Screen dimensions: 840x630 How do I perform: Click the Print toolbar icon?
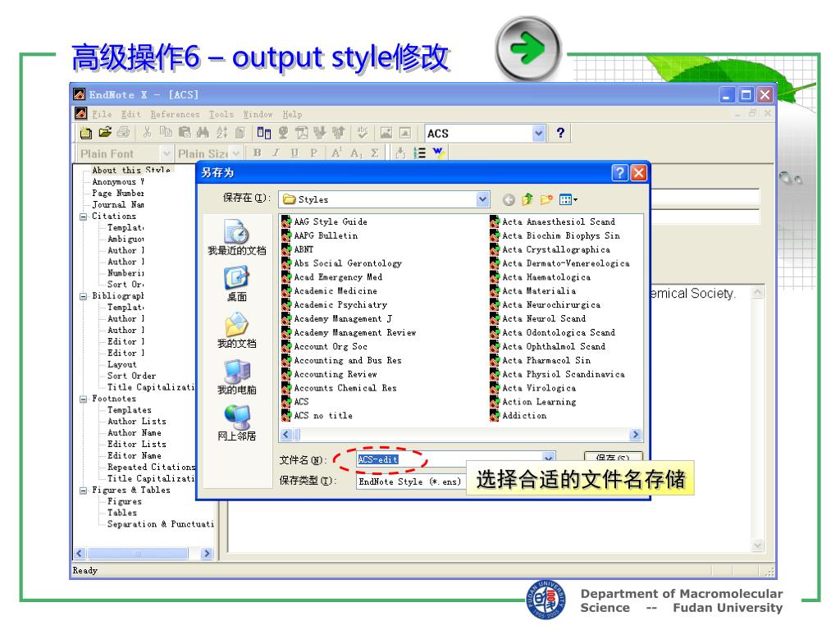124,132
